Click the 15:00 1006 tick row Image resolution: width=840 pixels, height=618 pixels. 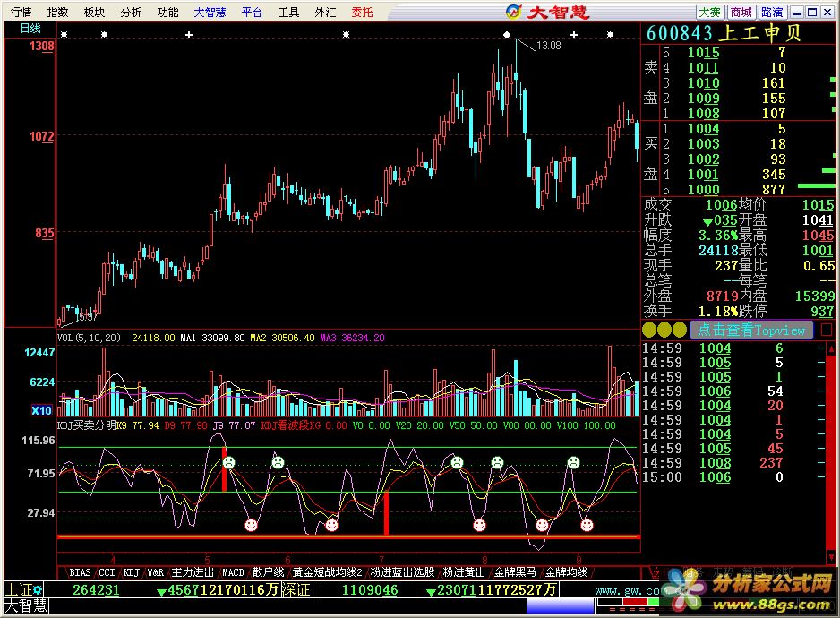(x=733, y=477)
